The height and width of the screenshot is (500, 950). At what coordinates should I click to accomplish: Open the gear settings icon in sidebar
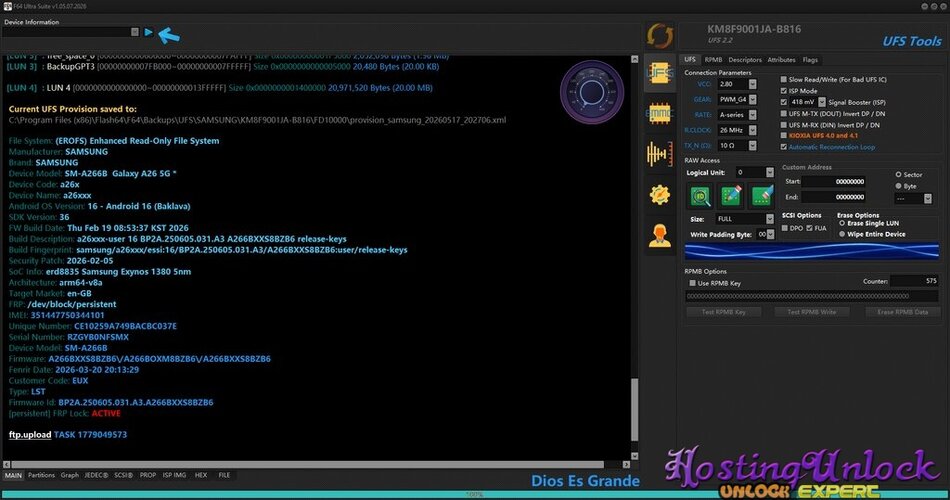(x=659, y=195)
